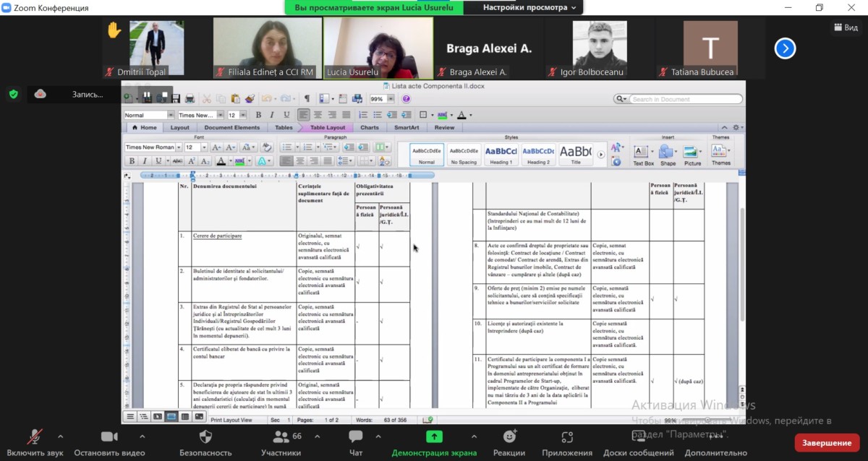Viewport: 868px width, 461px height.
Task: Click the font color A in formatting bar
Action: [461, 115]
